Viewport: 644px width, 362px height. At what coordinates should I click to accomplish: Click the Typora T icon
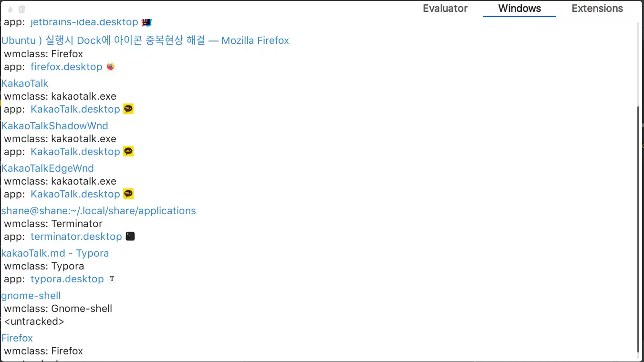pos(112,279)
